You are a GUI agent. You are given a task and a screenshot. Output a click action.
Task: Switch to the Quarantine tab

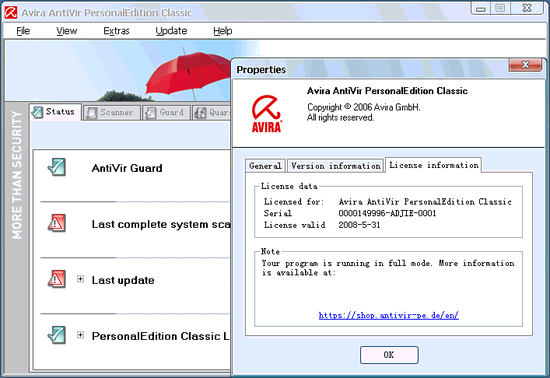[212, 113]
